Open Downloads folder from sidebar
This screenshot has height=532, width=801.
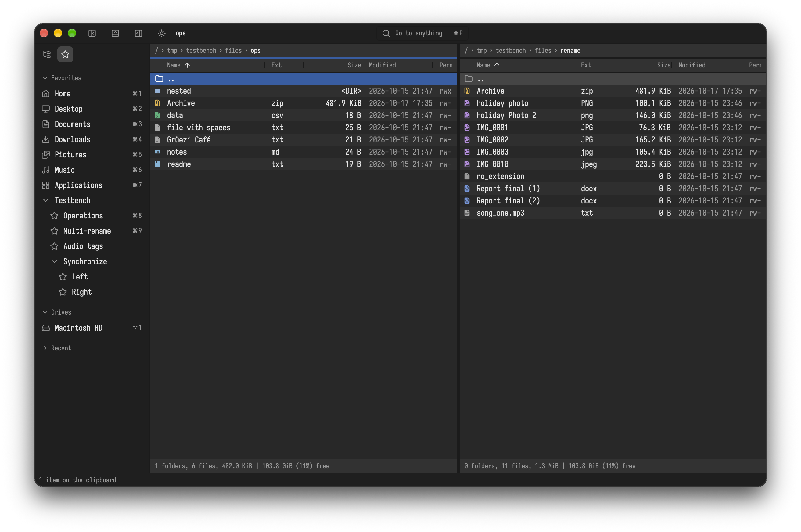(92, 139)
